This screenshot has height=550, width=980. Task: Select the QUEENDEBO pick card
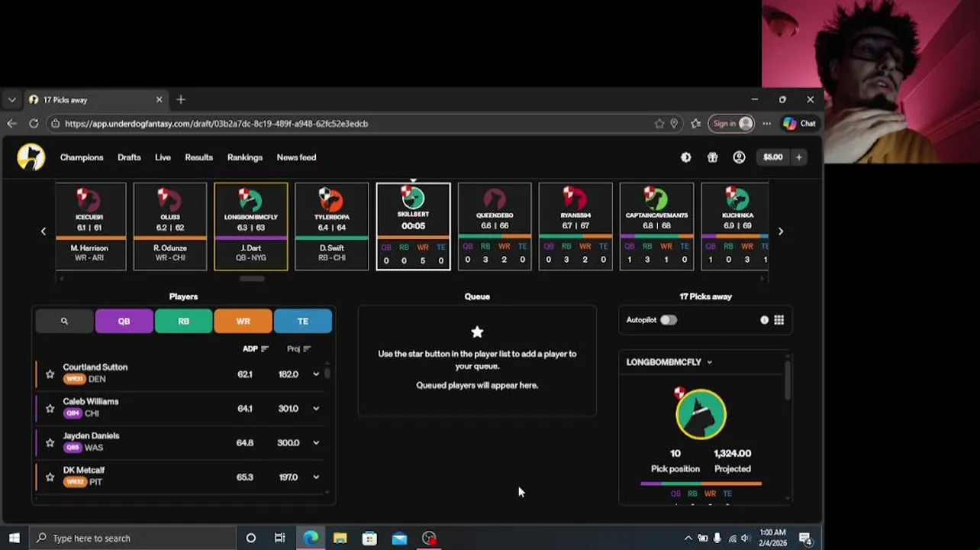pyautogui.click(x=494, y=227)
